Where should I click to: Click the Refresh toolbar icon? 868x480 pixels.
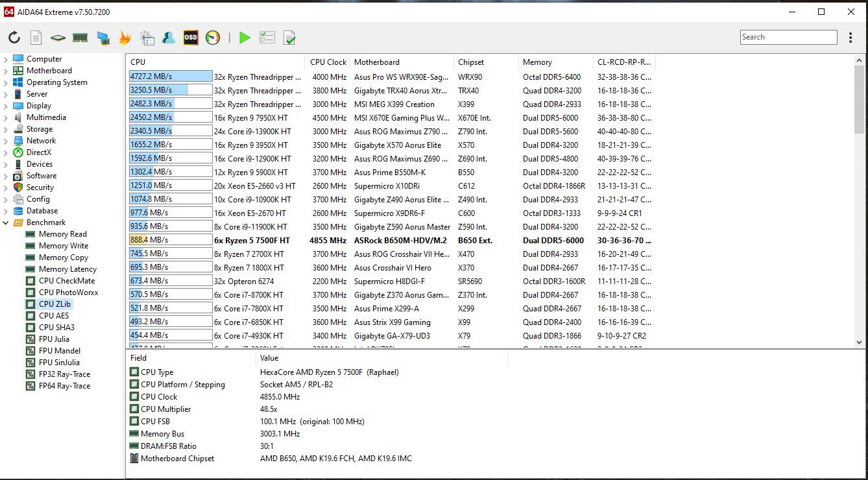point(14,38)
